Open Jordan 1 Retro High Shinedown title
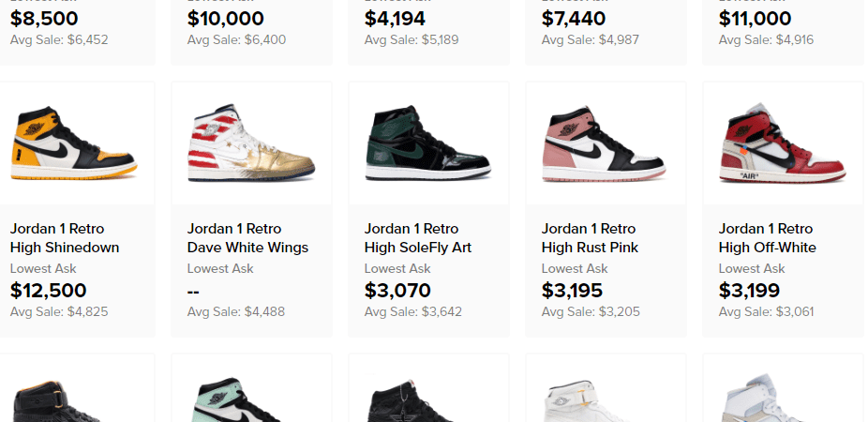The width and height of the screenshot is (868, 422). (x=65, y=238)
